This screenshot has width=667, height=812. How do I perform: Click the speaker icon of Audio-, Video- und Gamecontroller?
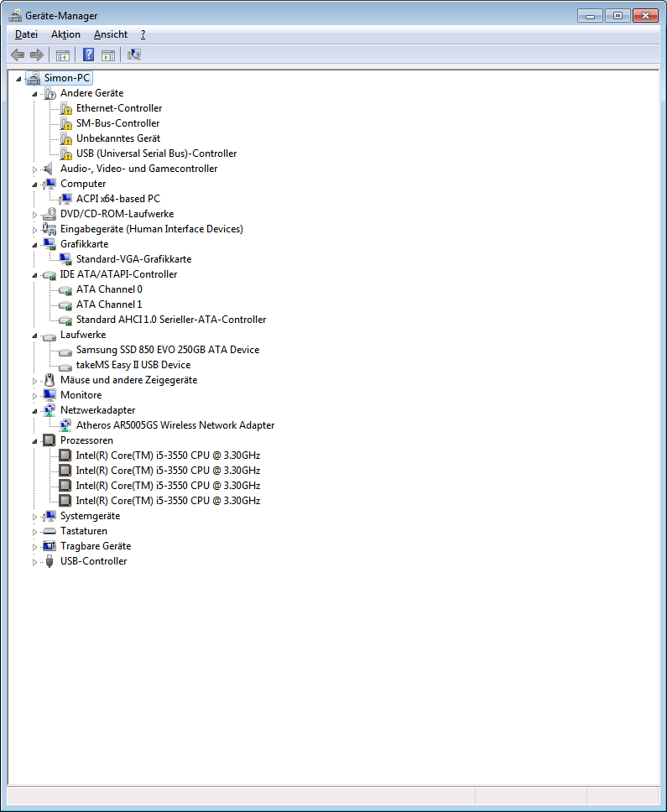point(49,169)
